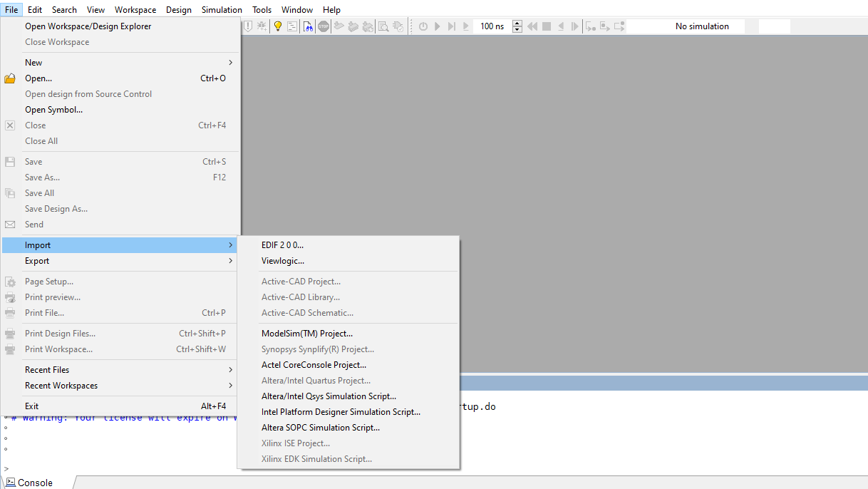Expand the New submenu arrow
Viewport: 868px width, 489px height.
tap(230, 63)
